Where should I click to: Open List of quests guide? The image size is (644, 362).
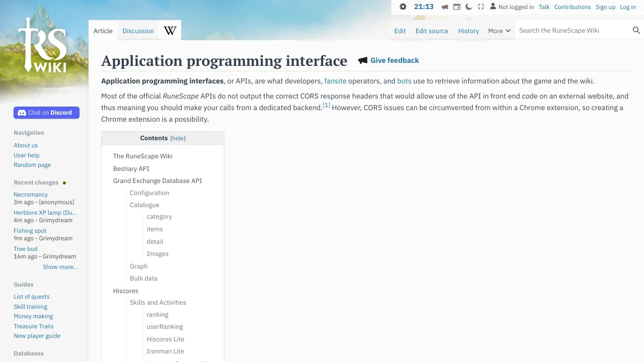(32, 297)
